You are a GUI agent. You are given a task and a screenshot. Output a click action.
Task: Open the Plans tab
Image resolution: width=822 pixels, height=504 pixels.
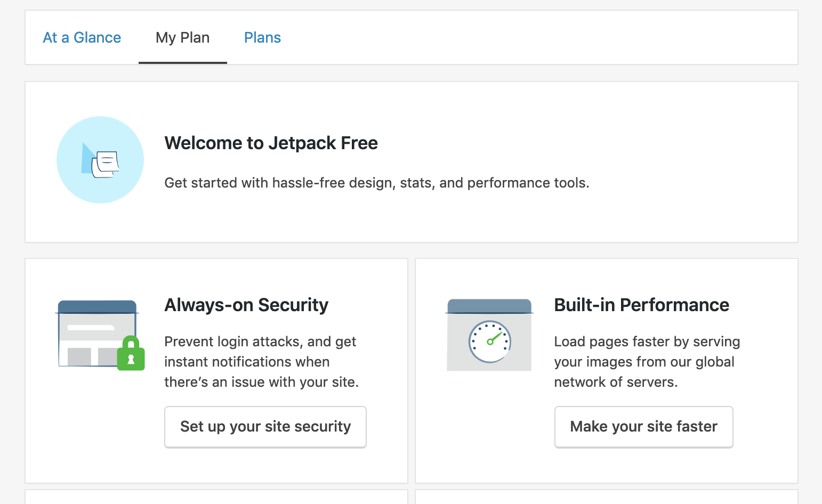tap(262, 38)
